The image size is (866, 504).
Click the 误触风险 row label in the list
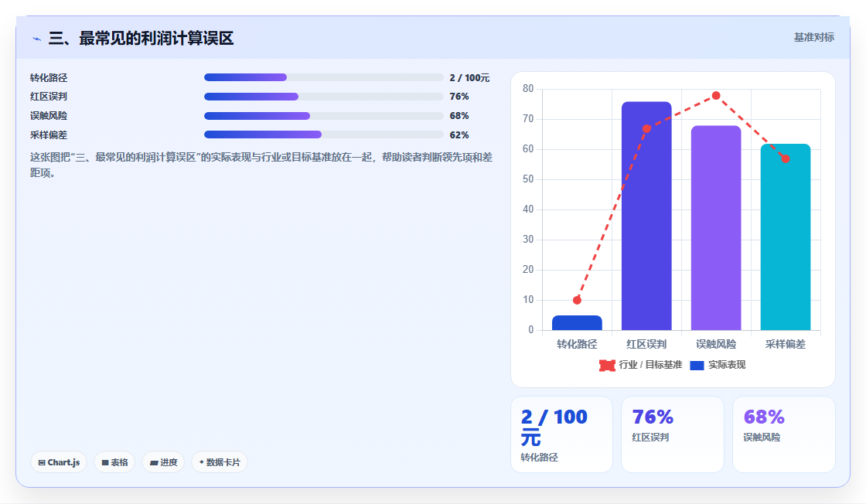49,116
